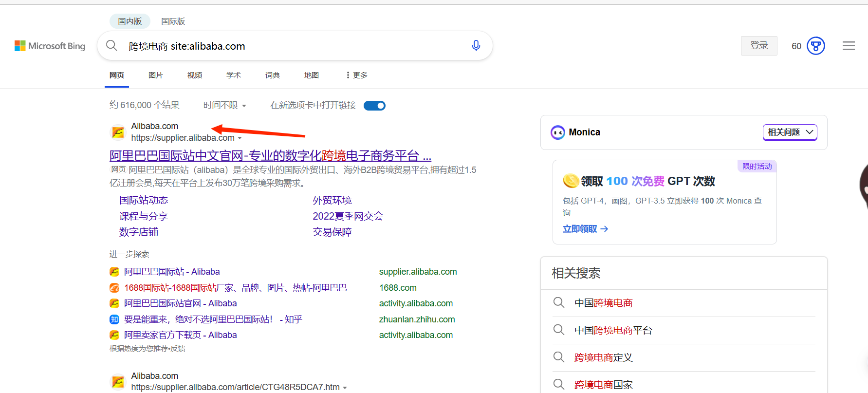
Task: Open the hamburger settings menu
Action: [849, 46]
